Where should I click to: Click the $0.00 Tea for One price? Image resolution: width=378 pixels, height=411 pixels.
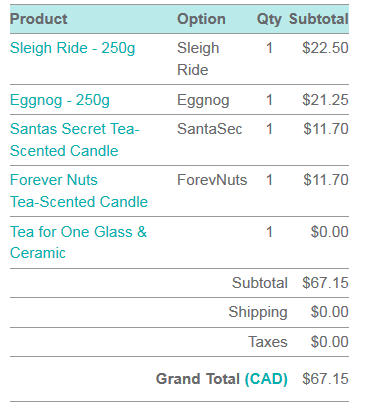[x=329, y=232]
